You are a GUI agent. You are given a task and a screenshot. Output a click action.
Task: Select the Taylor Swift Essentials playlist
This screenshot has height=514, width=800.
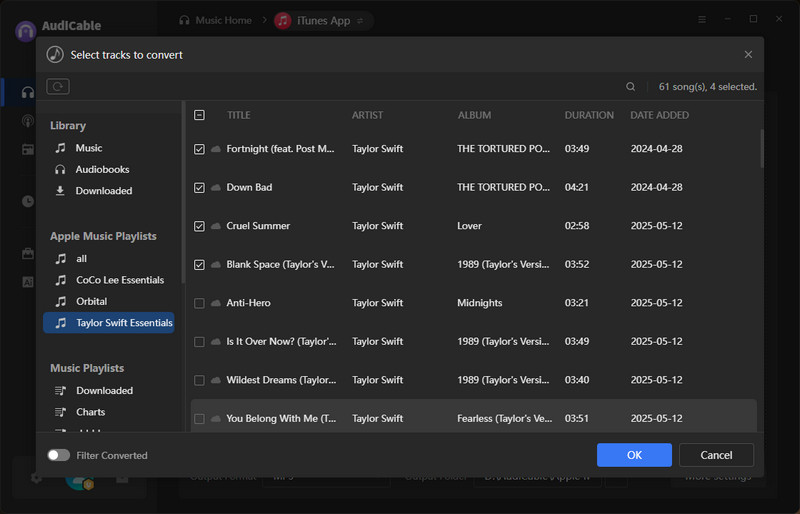point(109,323)
